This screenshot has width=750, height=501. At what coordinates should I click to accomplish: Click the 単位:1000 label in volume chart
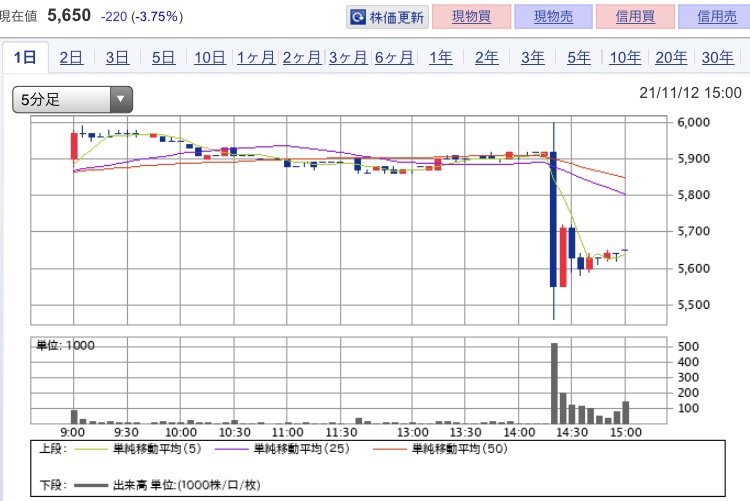(x=66, y=345)
